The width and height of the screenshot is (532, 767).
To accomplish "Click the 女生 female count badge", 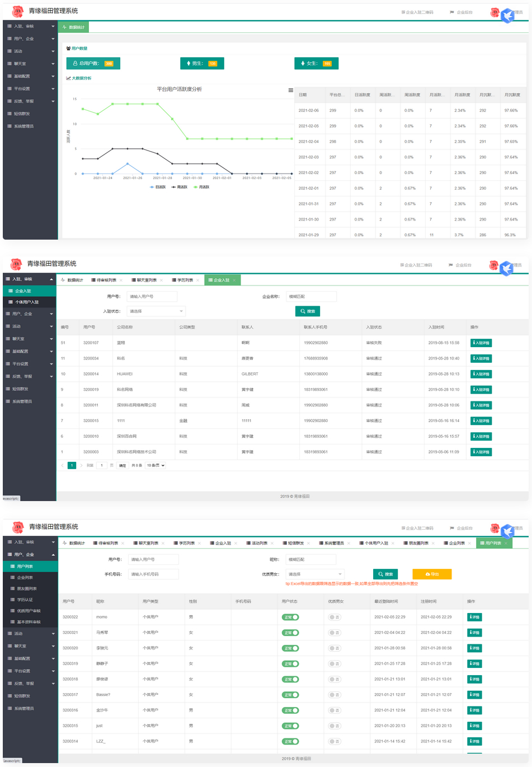I will point(316,64).
